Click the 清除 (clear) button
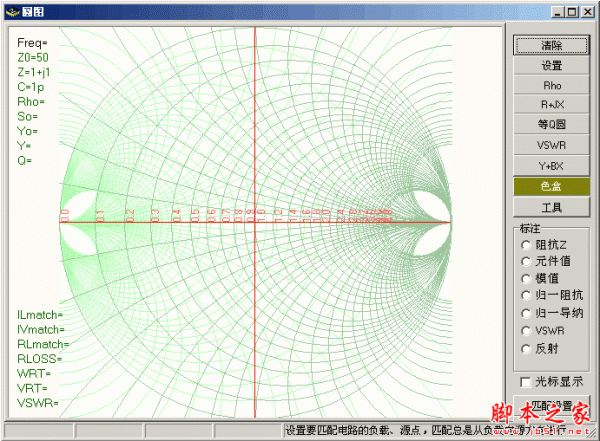Viewport: 600px width, 441px height. (x=551, y=46)
